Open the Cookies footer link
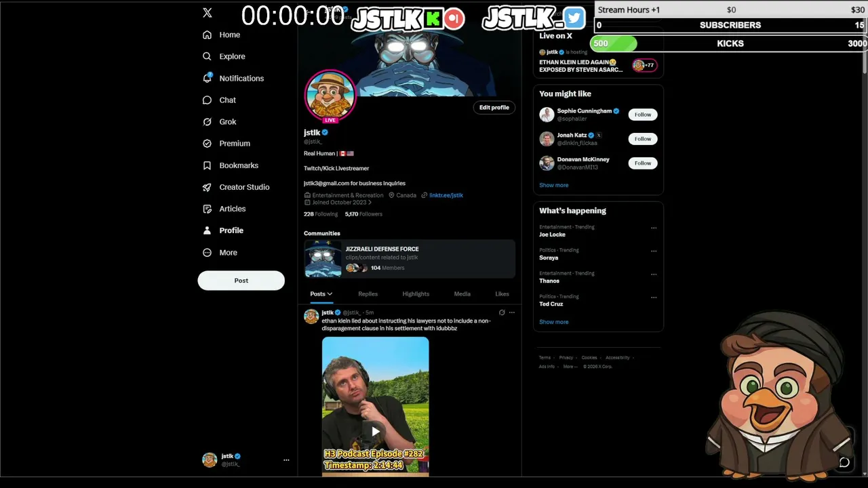 point(589,358)
